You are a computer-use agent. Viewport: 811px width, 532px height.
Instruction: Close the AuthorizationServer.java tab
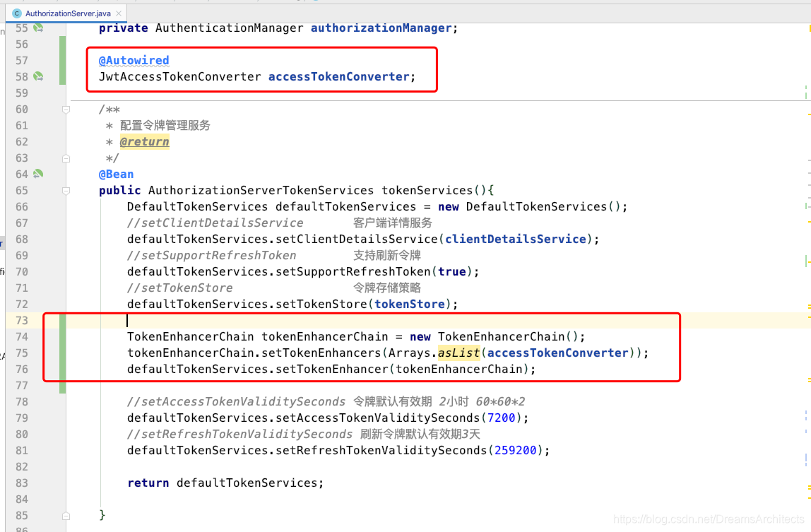119,13
